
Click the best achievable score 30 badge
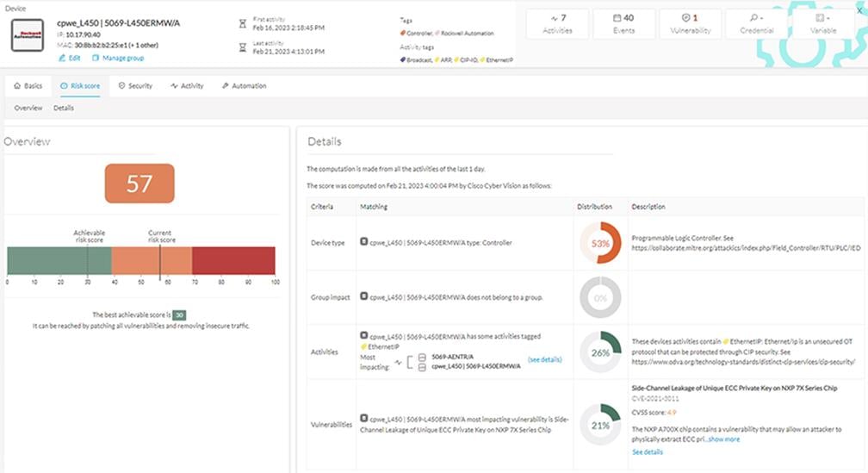click(x=179, y=314)
